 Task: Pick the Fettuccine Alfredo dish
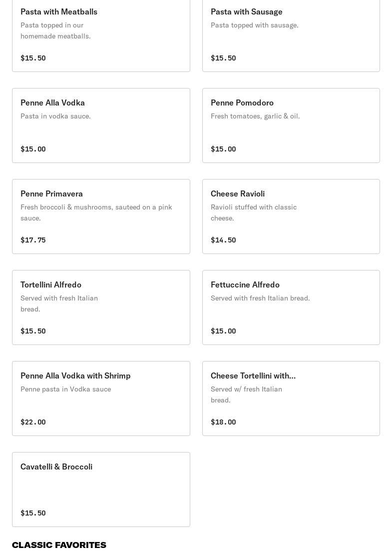(x=291, y=307)
